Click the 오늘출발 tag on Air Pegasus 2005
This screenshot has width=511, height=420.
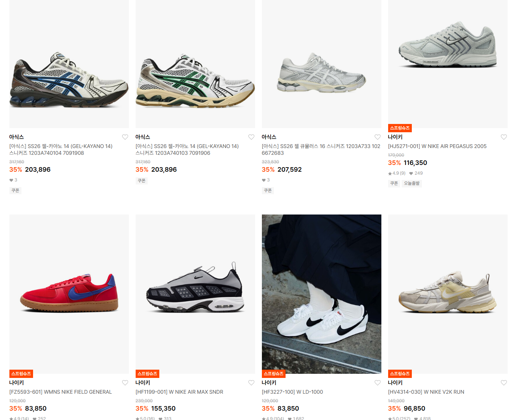point(412,183)
